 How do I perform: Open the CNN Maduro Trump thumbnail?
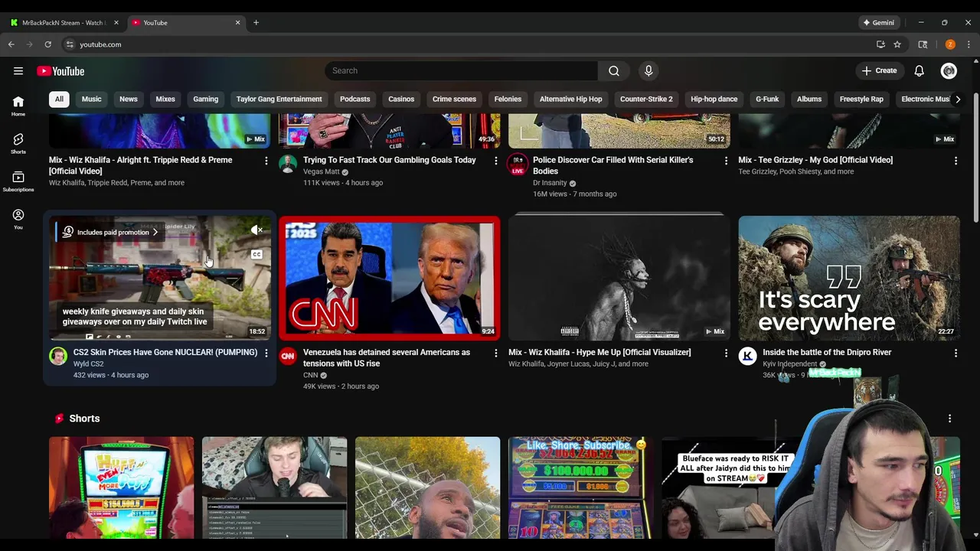pos(390,278)
